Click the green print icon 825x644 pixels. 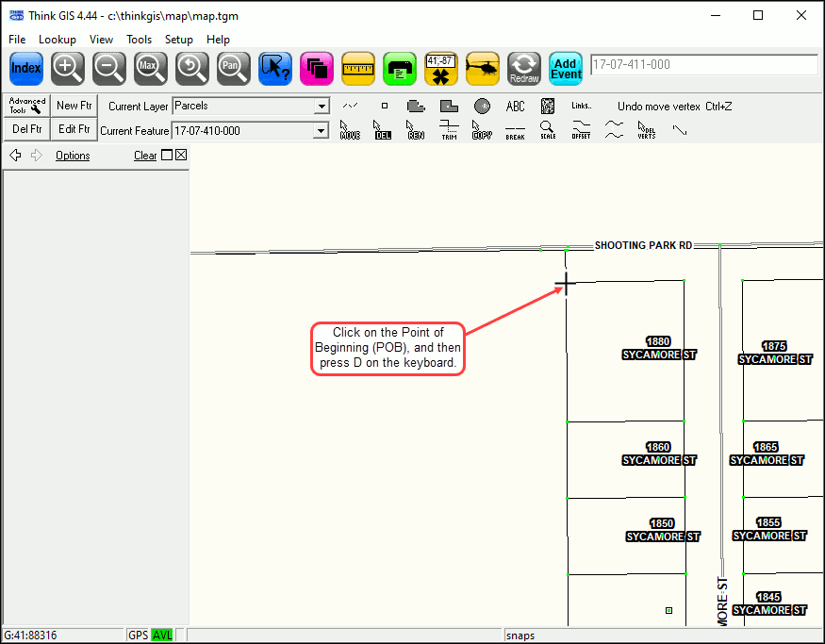tap(400, 68)
